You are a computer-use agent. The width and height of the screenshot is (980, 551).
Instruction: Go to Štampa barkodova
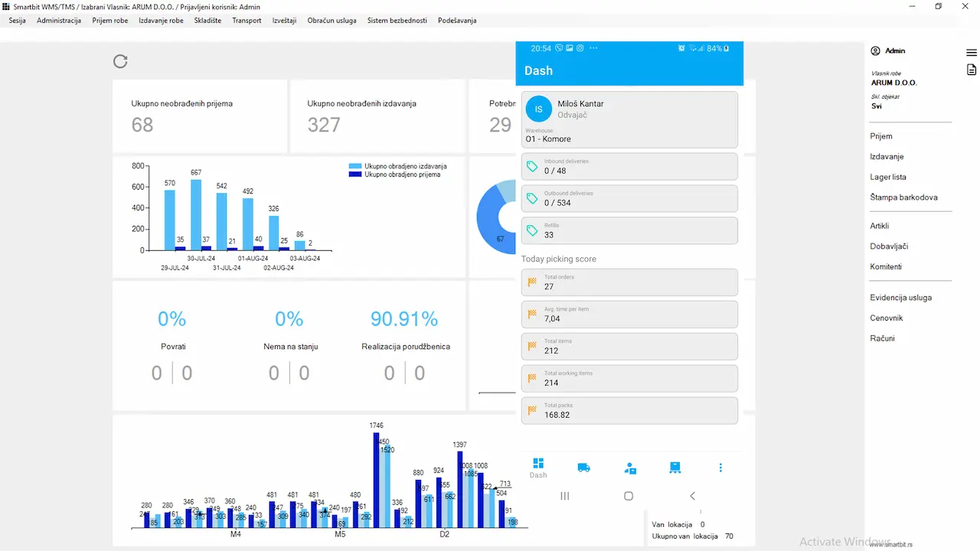point(903,197)
